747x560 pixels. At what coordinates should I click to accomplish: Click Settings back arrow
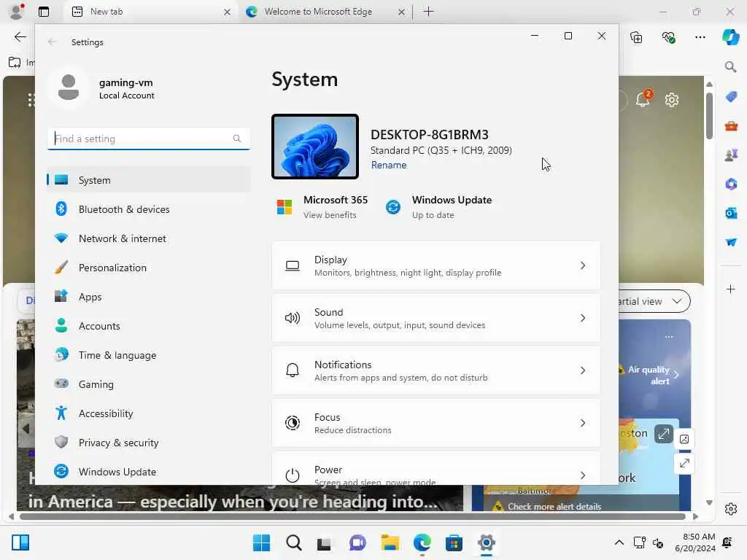[x=52, y=42]
